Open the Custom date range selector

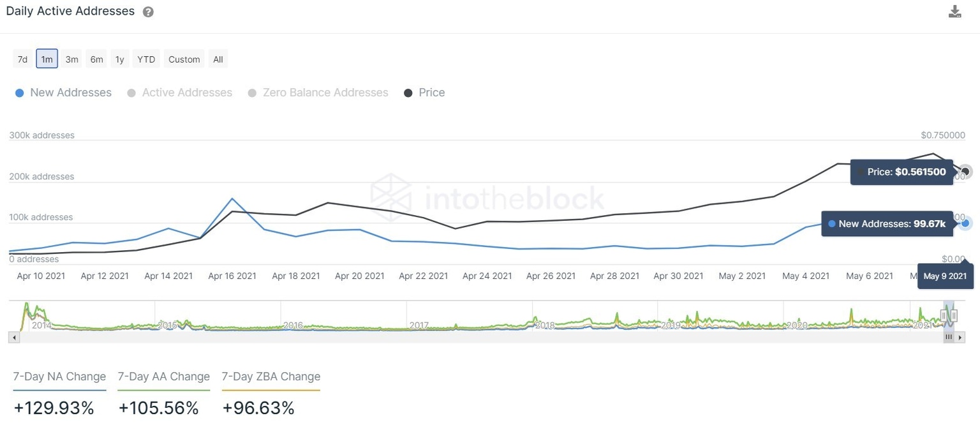coord(184,59)
